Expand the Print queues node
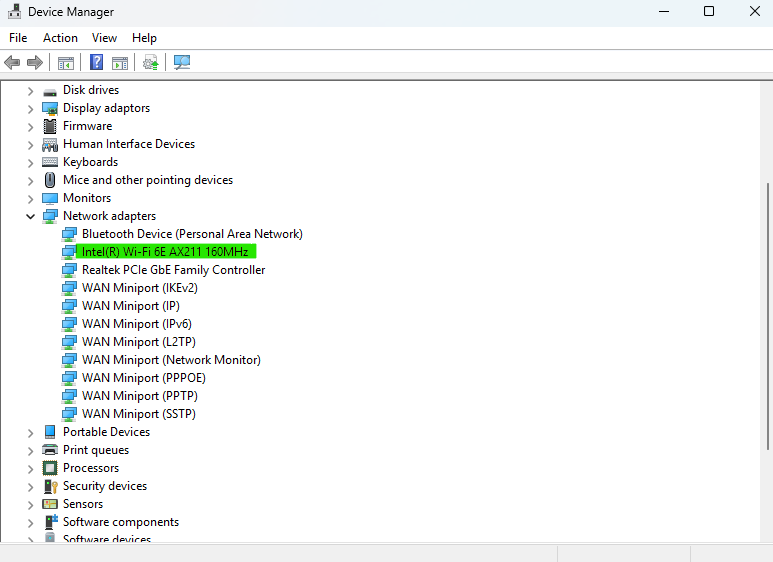Image resolution: width=773 pixels, height=562 pixels. pos(31,451)
